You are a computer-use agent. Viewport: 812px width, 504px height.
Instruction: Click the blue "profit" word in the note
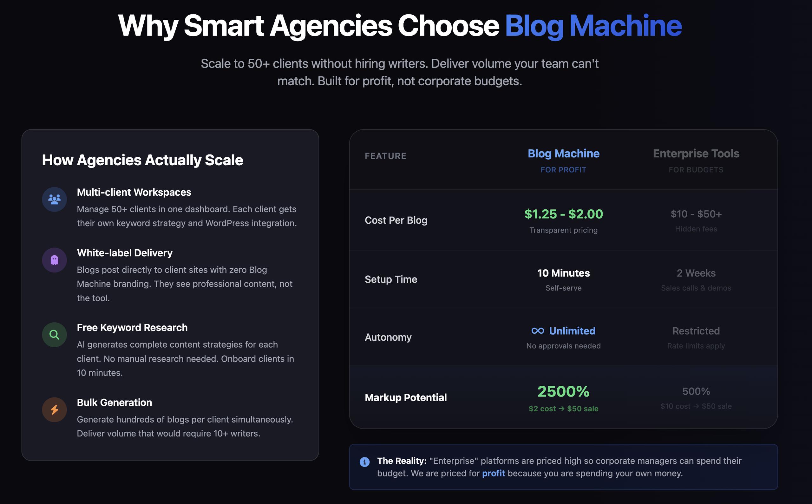(x=493, y=473)
